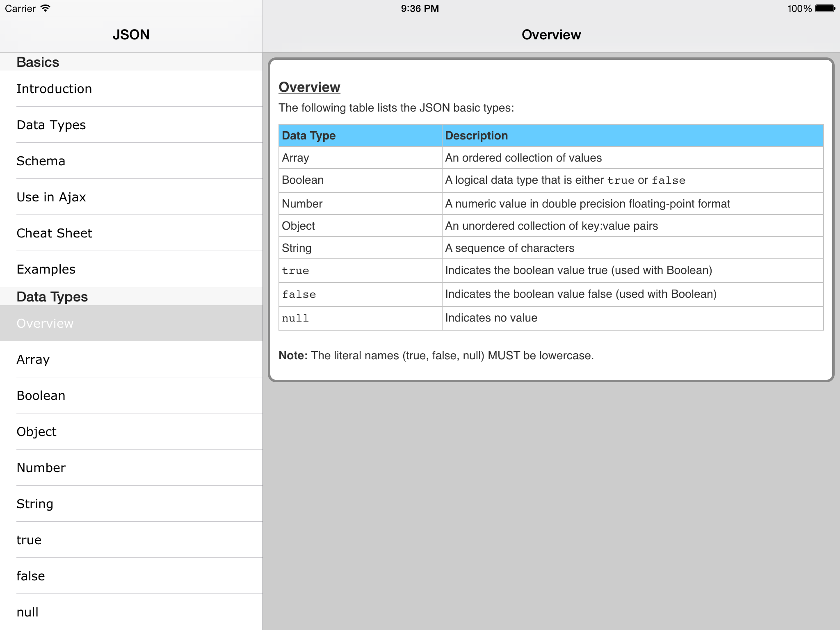This screenshot has height=630, width=840.
Task: Click the underlined Overview heading link
Action: pos(309,87)
